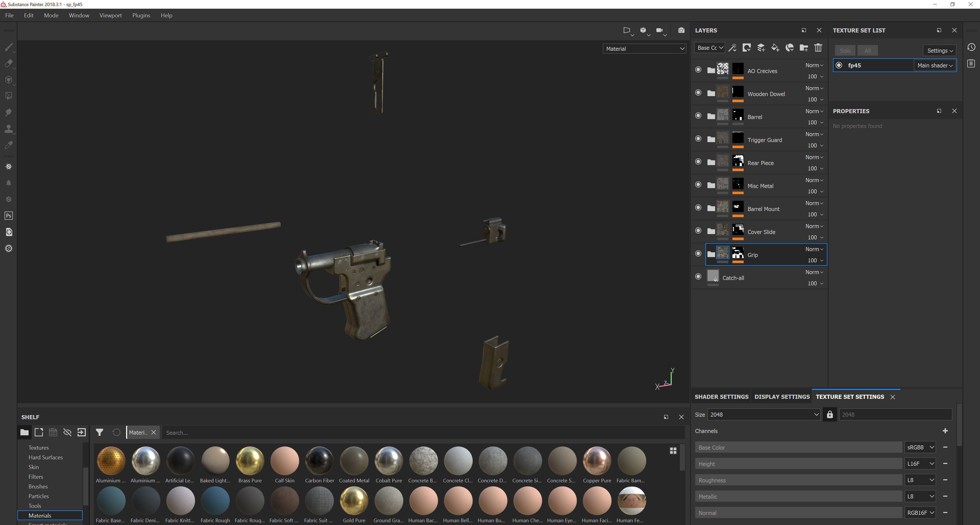
Task: Open the Export to Photoshop icon
Action: [8, 215]
